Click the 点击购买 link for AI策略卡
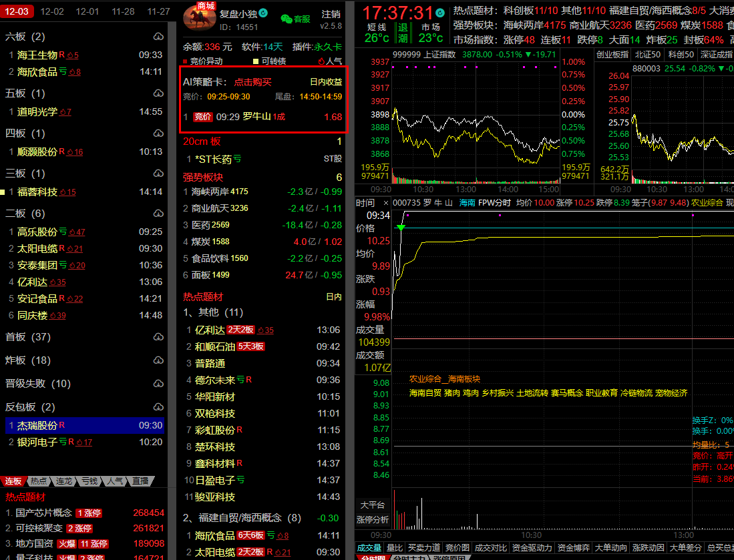Viewport: 734px width, 560px height. [252, 81]
